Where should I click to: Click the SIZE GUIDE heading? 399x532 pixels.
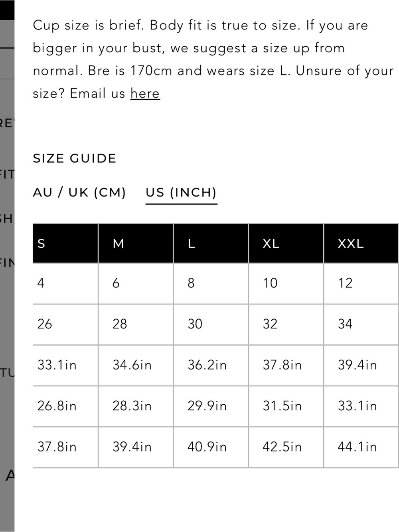click(75, 158)
